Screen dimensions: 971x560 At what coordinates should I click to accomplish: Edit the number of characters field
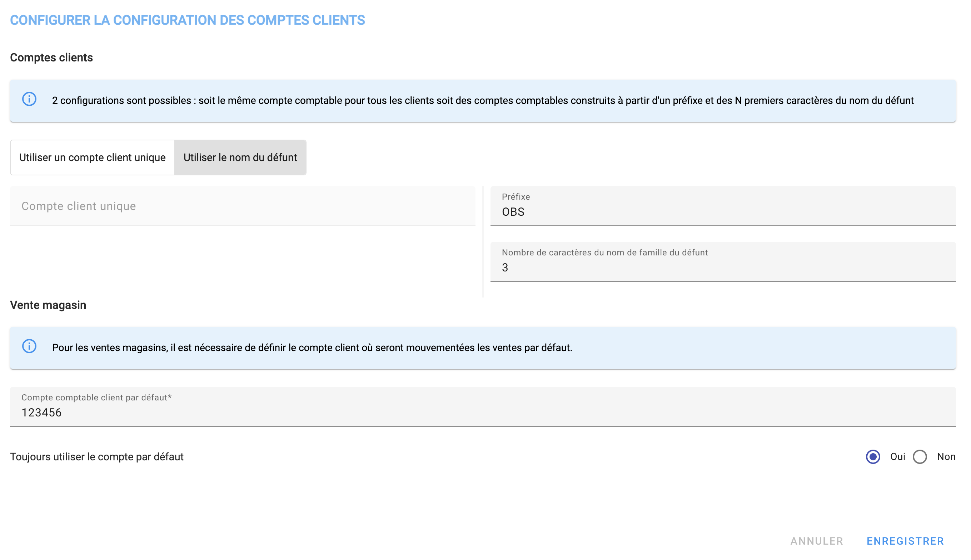click(723, 261)
